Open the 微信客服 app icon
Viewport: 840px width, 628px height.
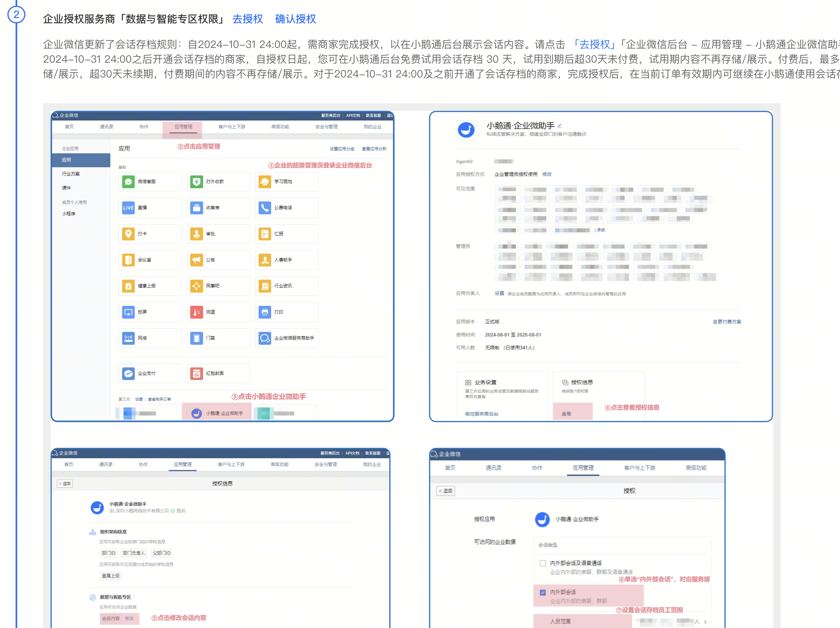(128, 182)
